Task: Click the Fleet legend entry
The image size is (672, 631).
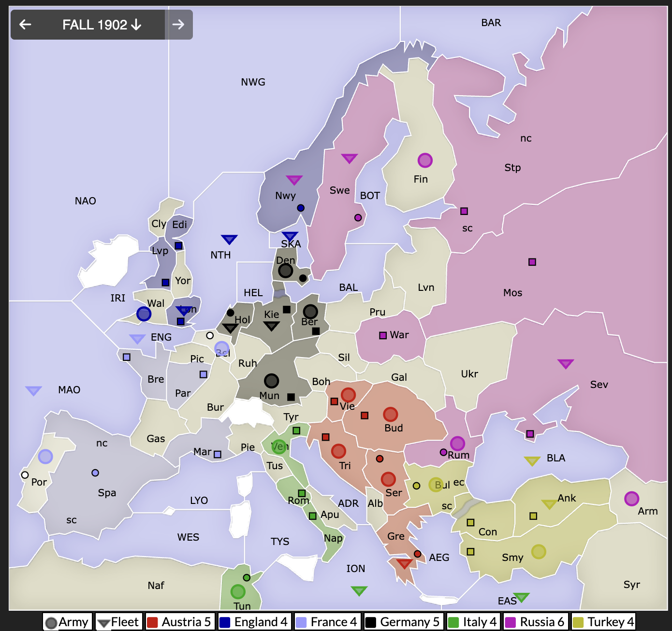Action: [118, 622]
